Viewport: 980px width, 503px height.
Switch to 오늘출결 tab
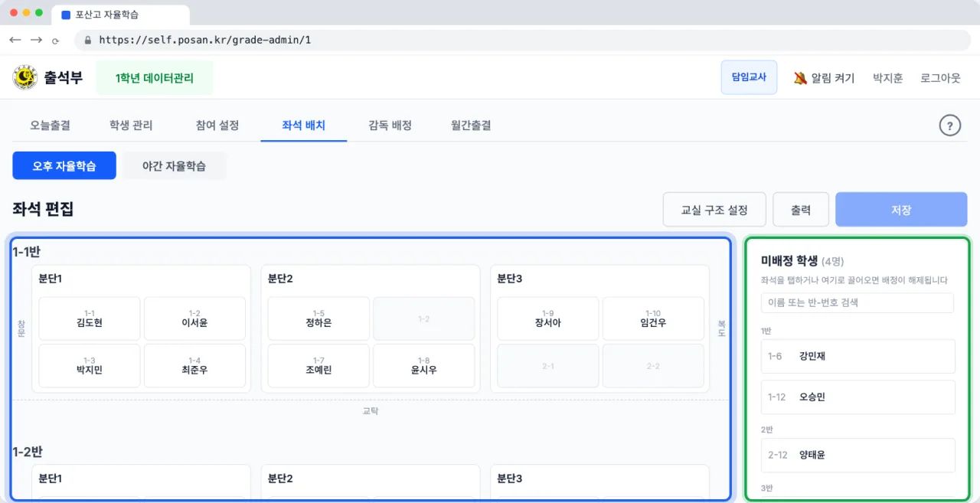tap(51, 125)
